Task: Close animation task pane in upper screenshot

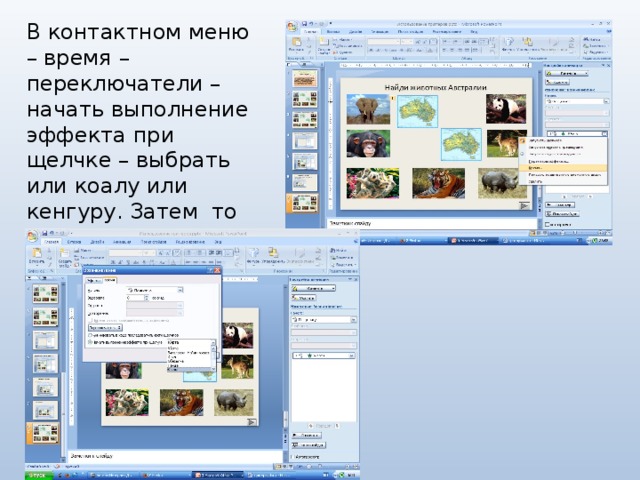Action: tap(608, 65)
